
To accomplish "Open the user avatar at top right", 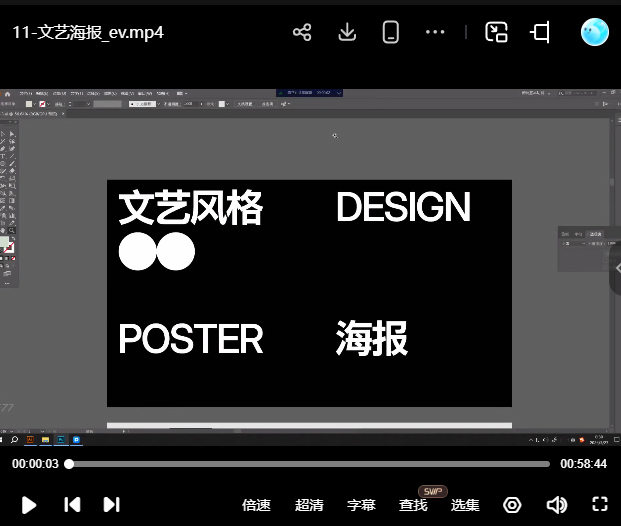I will click(x=594, y=32).
